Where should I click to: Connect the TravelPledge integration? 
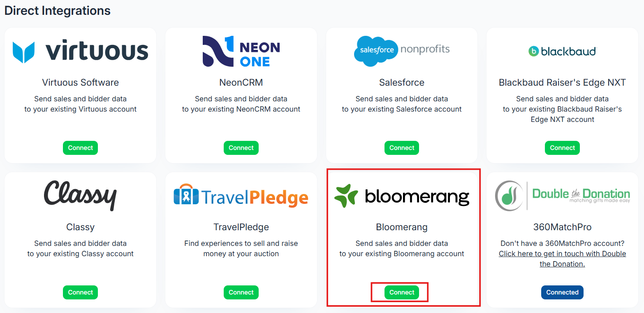(x=241, y=292)
